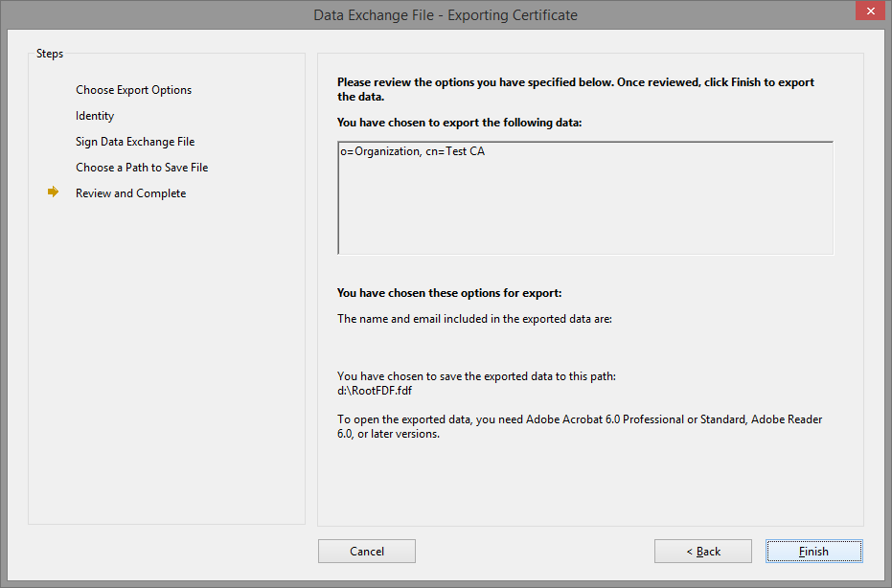The height and width of the screenshot is (588, 892).
Task: Select the Identity step
Action: (x=95, y=116)
